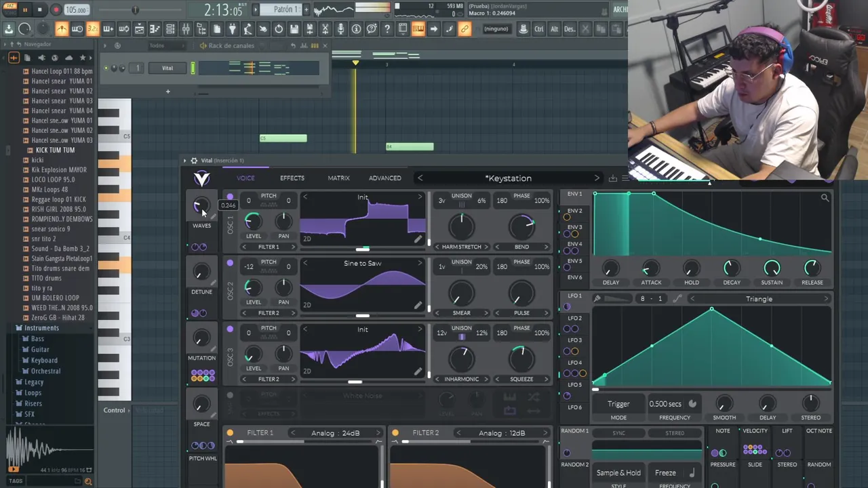Switch to the ADVANCED tab in Vital
Image resolution: width=868 pixels, height=488 pixels.
point(384,178)
